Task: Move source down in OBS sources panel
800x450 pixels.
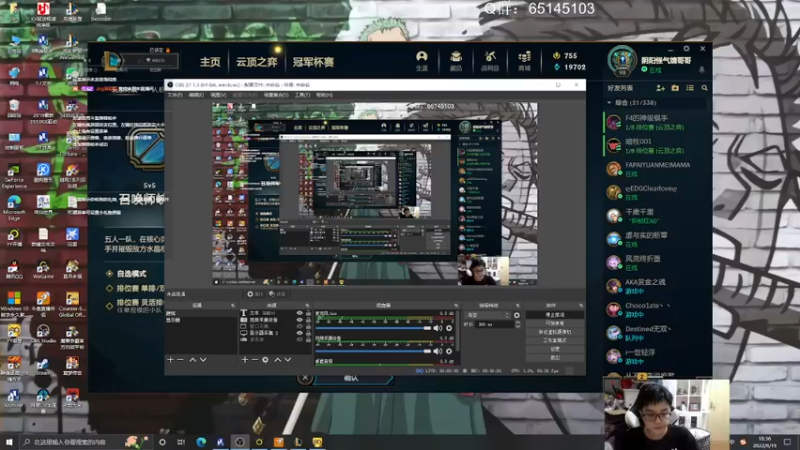Action: tap(287, 360)
